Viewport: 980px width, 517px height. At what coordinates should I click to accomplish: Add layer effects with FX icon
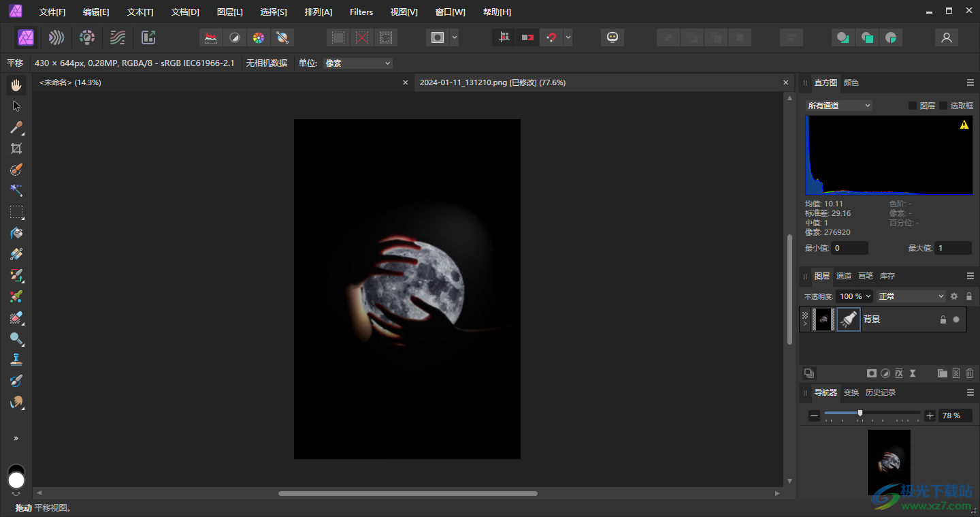(x=899, y=373)
